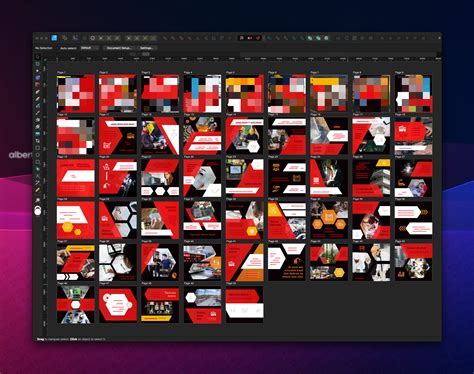This screenshot has height=374, width=474.
Task: Select the Page 42 artboard thumbnail
Action: tap(287, 263)
